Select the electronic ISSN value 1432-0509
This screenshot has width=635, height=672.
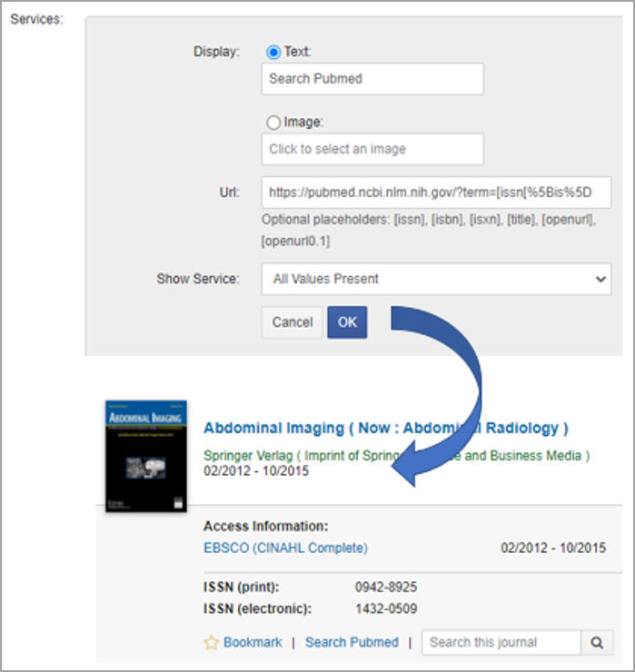[x=386, y=608]
